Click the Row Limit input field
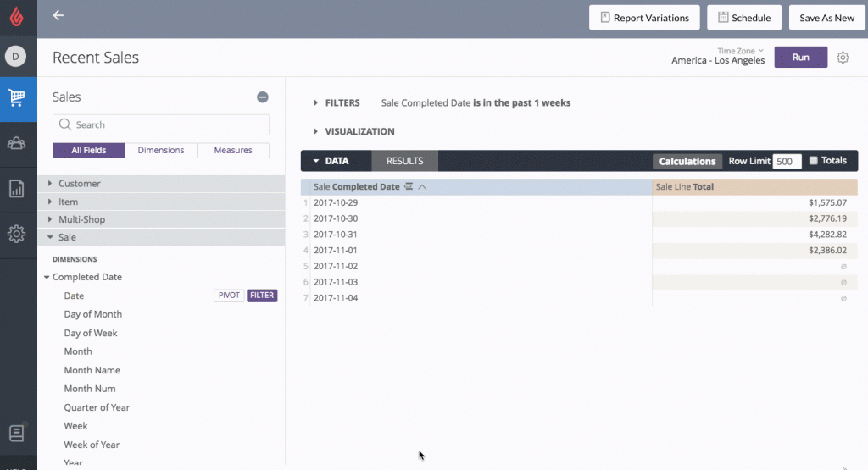This screenshot has height=470, width=868. 787,161
